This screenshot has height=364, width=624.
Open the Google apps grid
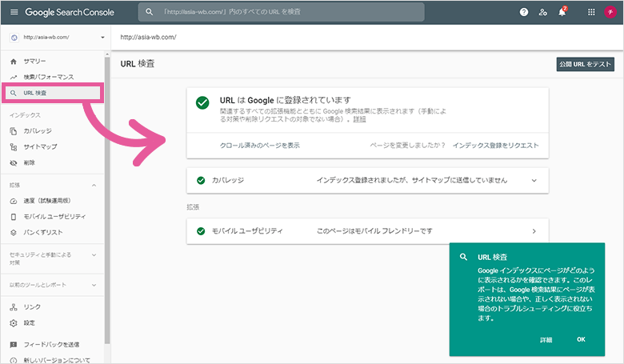[591, 12]
